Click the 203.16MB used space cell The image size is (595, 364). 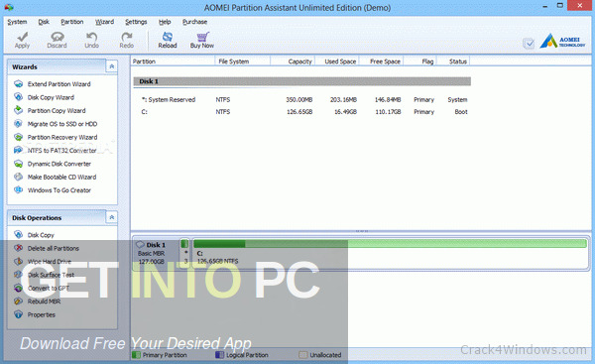pos(343,100)
